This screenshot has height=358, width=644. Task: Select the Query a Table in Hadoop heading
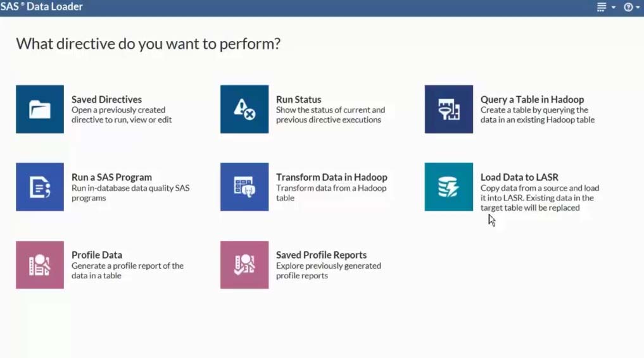[532, 99]
